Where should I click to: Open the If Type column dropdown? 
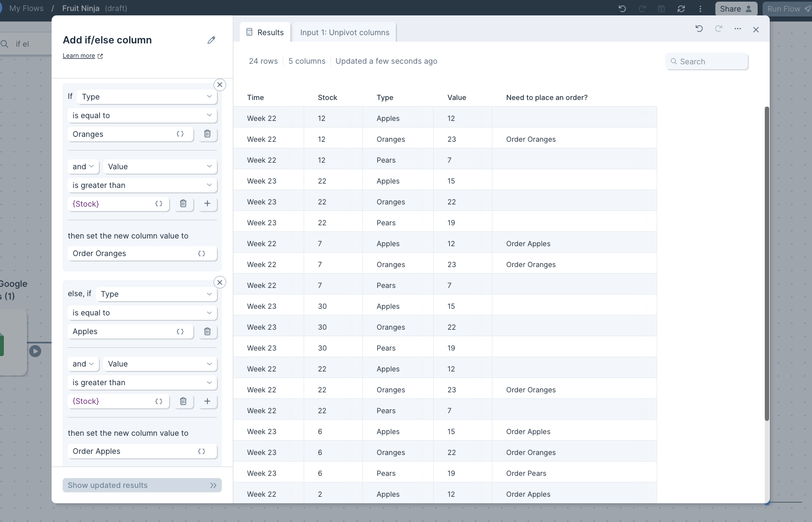tap(147, 97)
